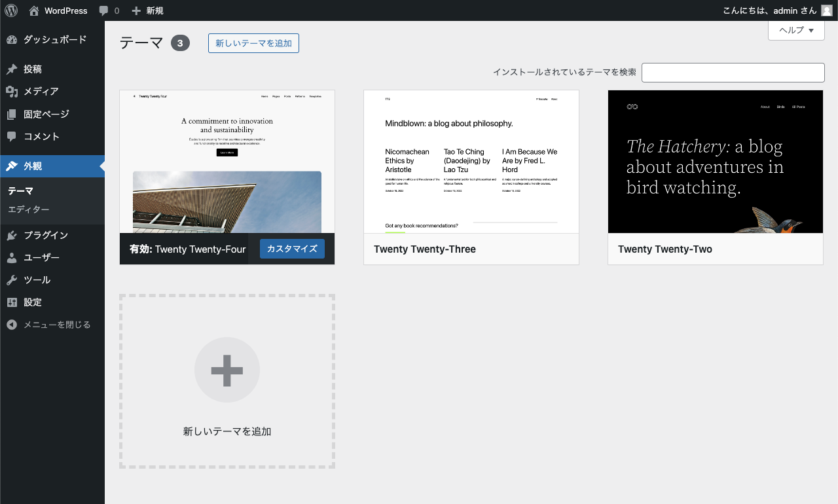Click the ユーザー person icon
Viewport: 838px width, 504px height.
click(12, 258)
